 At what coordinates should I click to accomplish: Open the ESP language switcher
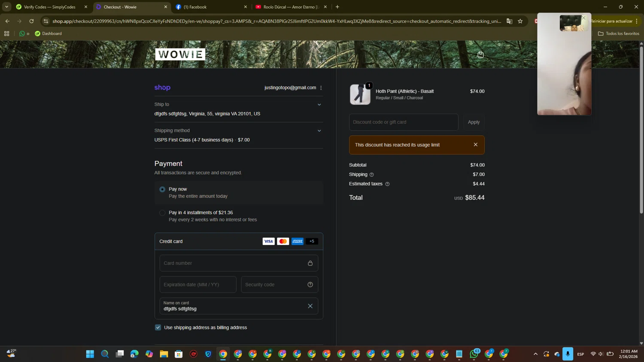point(580,354)
